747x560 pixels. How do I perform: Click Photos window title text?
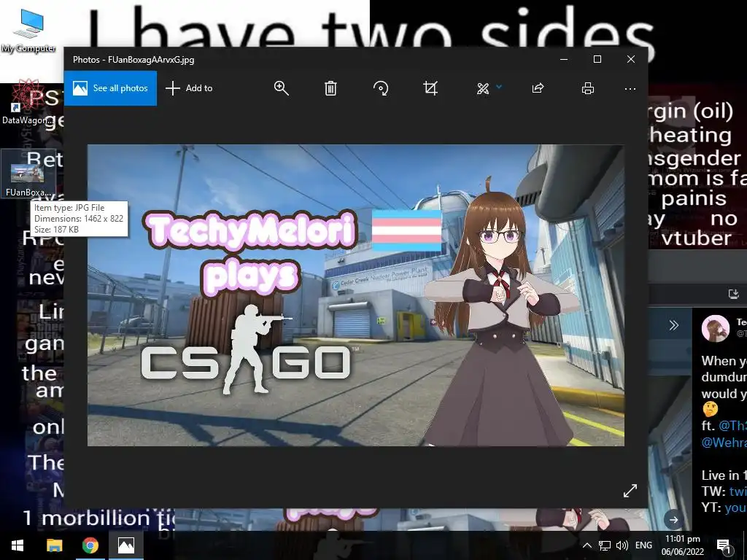click(x=133, y=60)
